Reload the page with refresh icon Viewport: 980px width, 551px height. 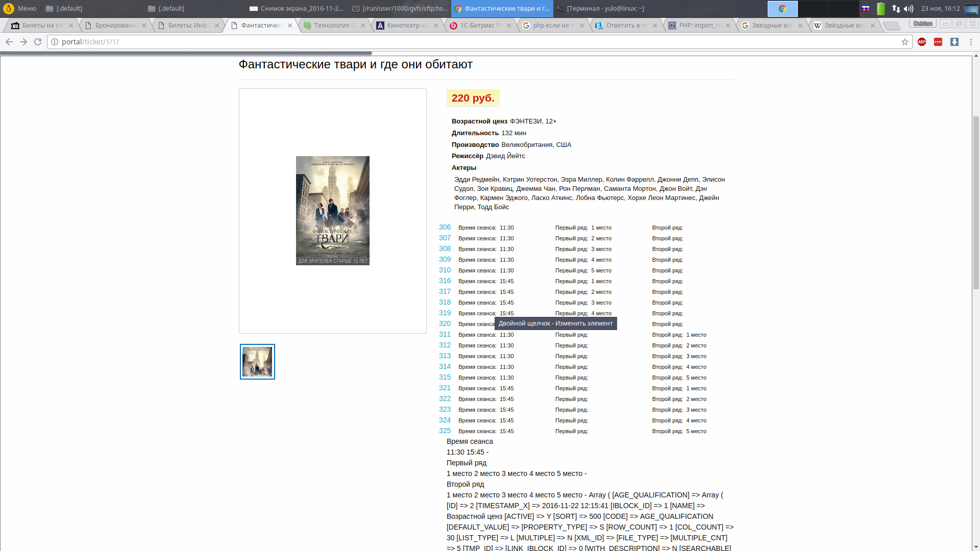click(x=38, y=42)
